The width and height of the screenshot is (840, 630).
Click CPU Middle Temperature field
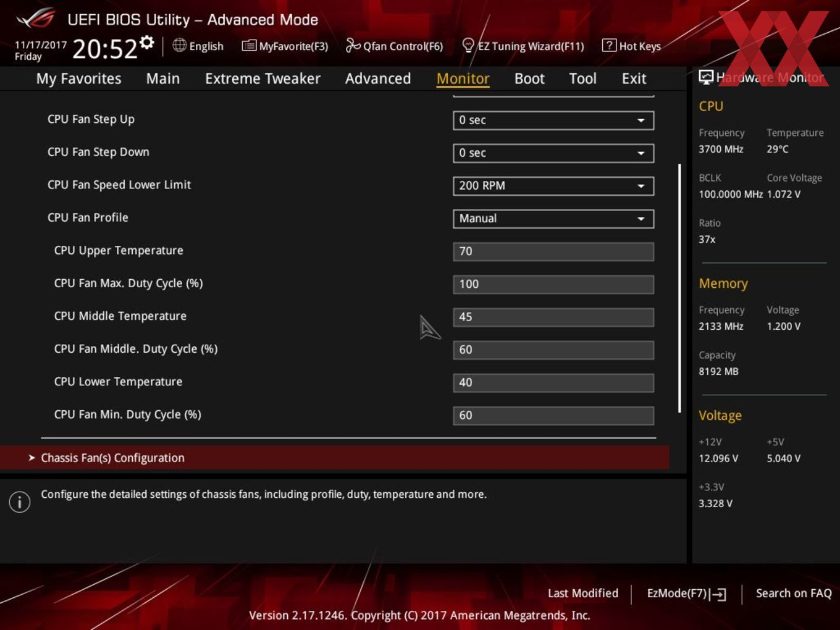pyautogui.click(x=553, y=317)
